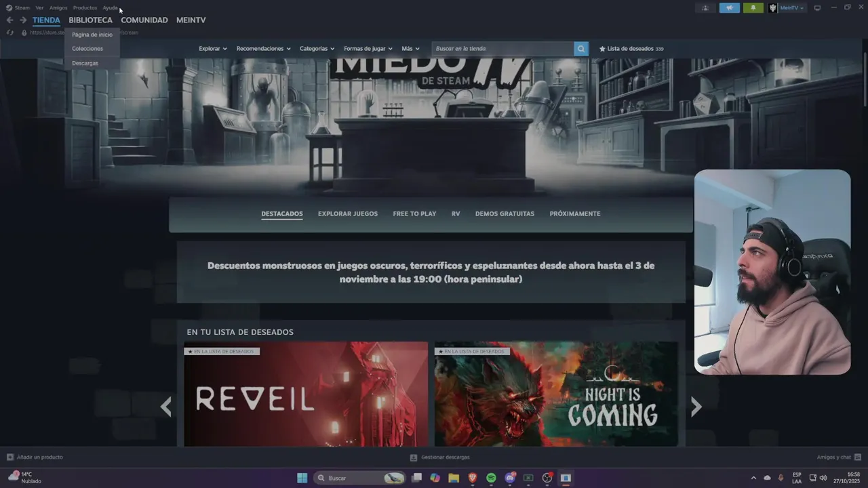The height and width of the screenshot is (488, 868).
Task: Select the DESTACADOS tab
Action: [282, 213]
